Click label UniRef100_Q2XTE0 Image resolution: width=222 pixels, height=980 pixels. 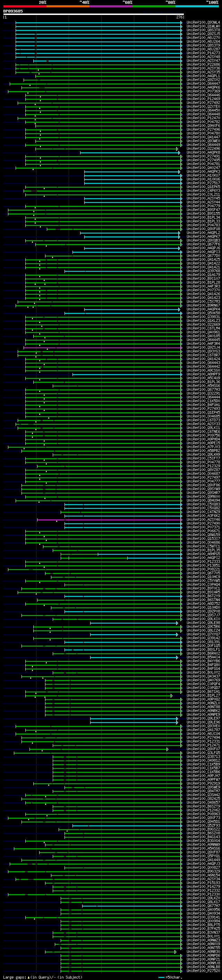coord(203,106)
